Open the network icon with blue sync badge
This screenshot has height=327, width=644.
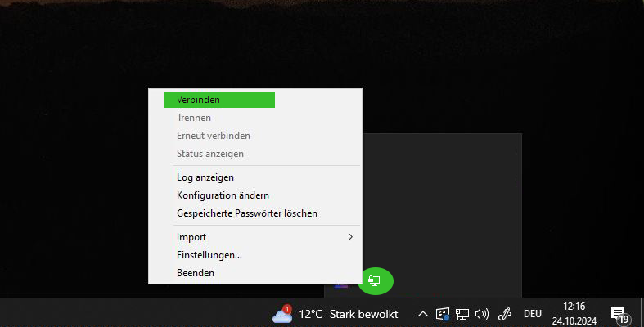pyautogui.click(x=443, y=314)
